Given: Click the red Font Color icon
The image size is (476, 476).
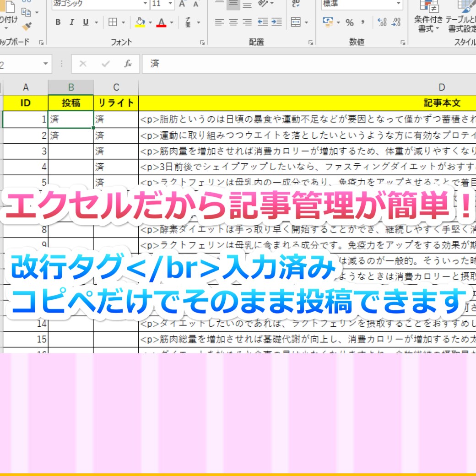Looking at the screenshot, I should tap(162, 22).
